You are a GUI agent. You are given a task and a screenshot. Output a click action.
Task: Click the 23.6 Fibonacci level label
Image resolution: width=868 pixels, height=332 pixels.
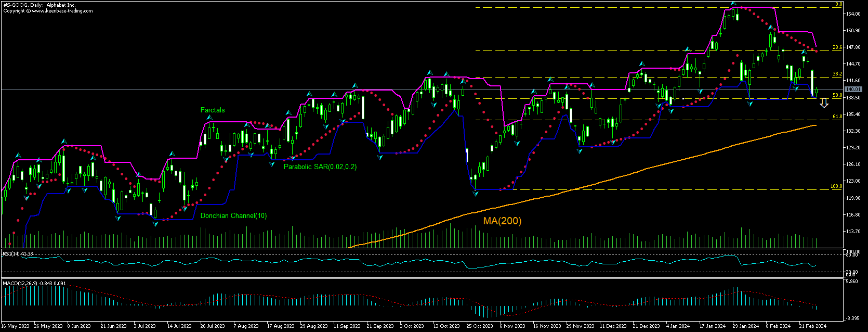(x=837, y=47)
